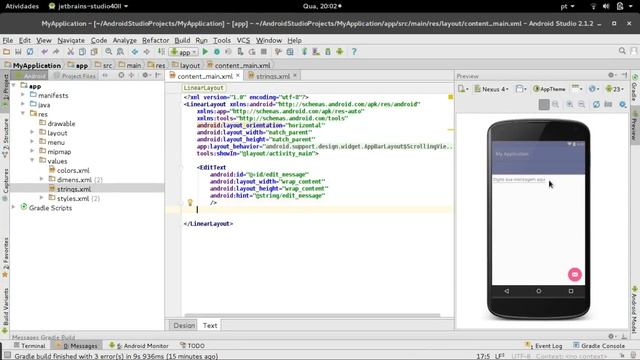
Task: Select strings.xml in project tree
Action: click(x=74, y=189)
